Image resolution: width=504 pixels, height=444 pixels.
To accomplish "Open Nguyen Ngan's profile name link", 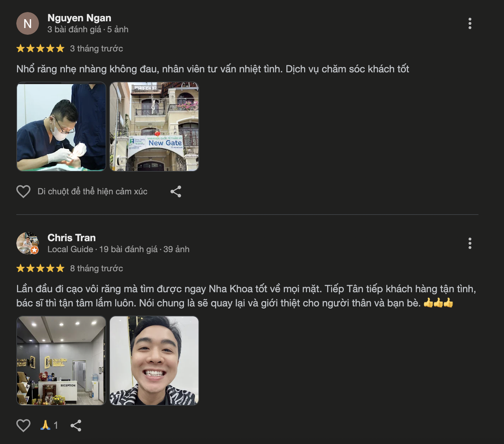I will [79, 18].
